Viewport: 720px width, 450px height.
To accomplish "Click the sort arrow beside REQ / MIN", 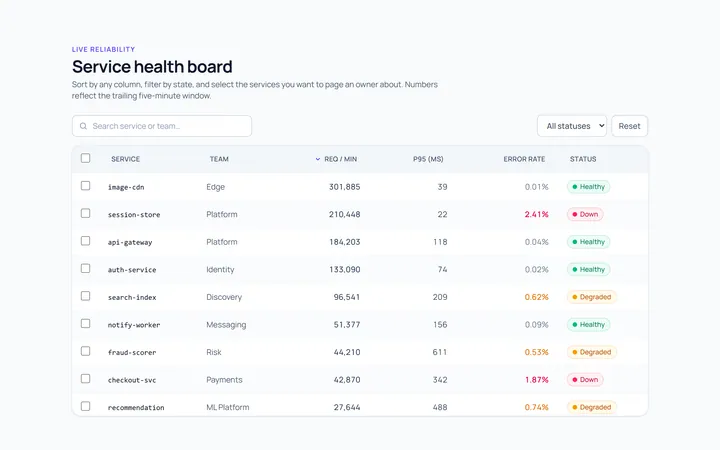I will [317, 159].
